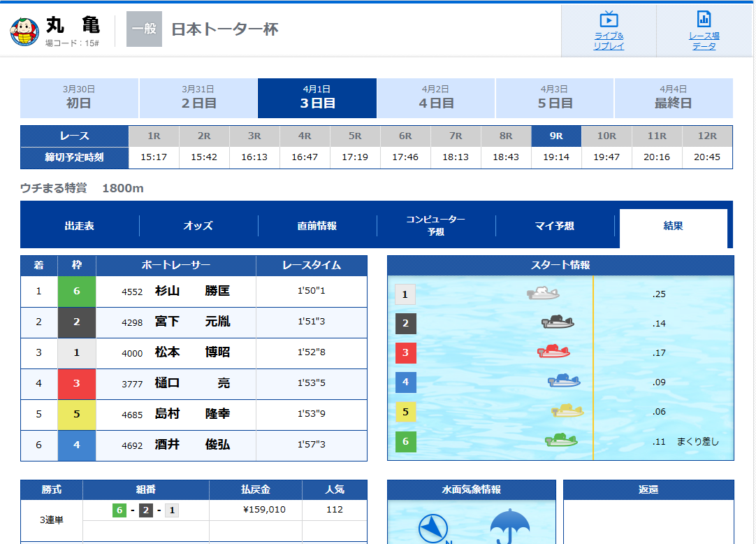This screenshot has width=756, height=544.
Task: Switch to race 1R
Action: (154, 136)
